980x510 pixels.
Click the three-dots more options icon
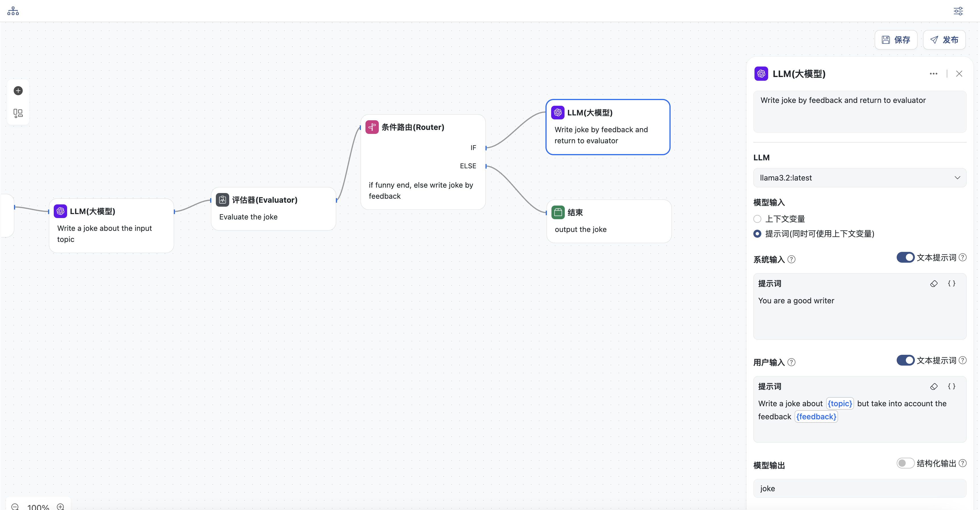933,74
